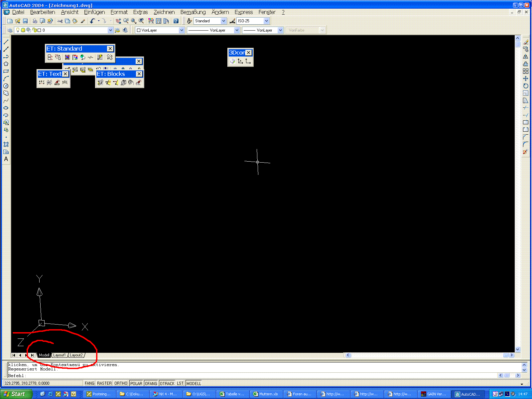This screenshot has height=399, width=532.
Task: Select the Arc draw tool
Action: point(6,78)
